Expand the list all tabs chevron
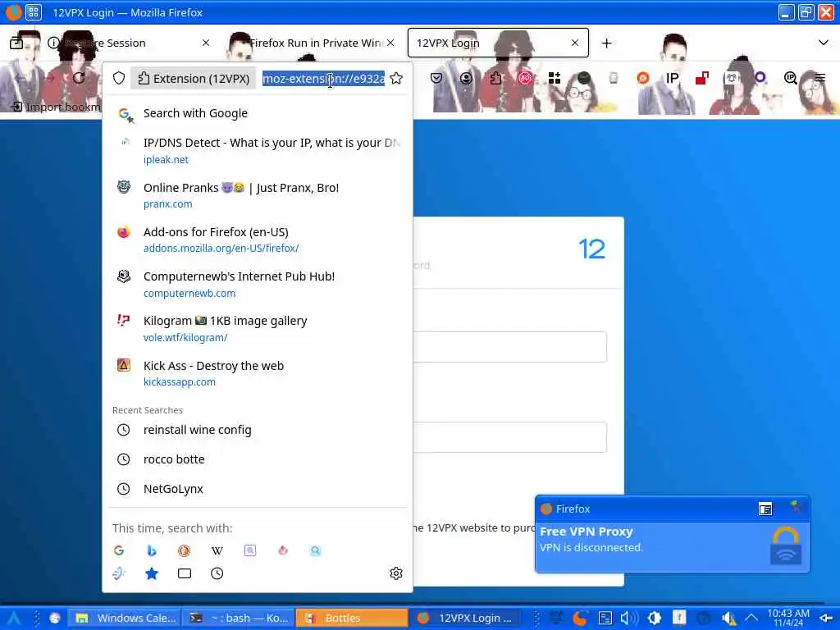 [824, 43]
